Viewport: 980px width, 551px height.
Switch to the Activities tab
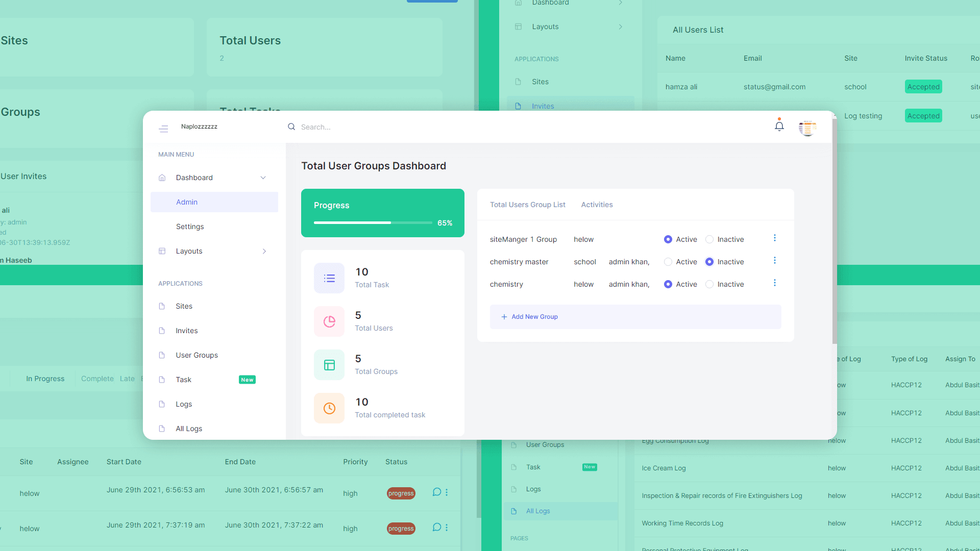click(597, 205)
